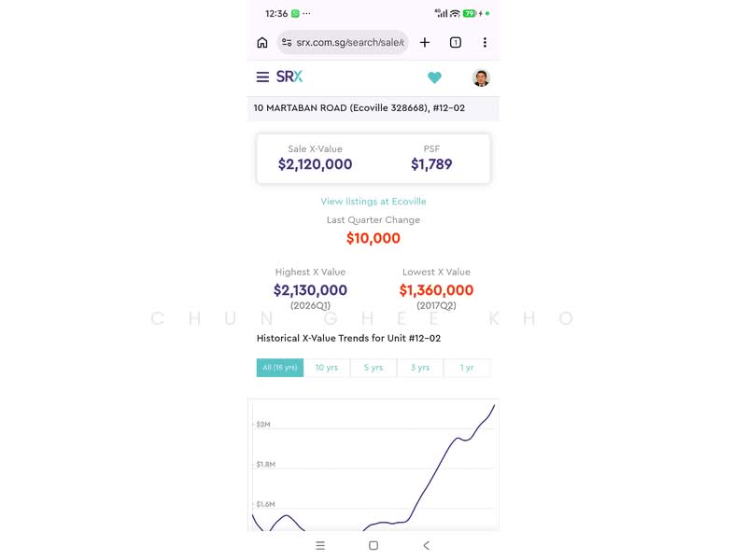Switch to the 3 yrs range

point(420,368)
